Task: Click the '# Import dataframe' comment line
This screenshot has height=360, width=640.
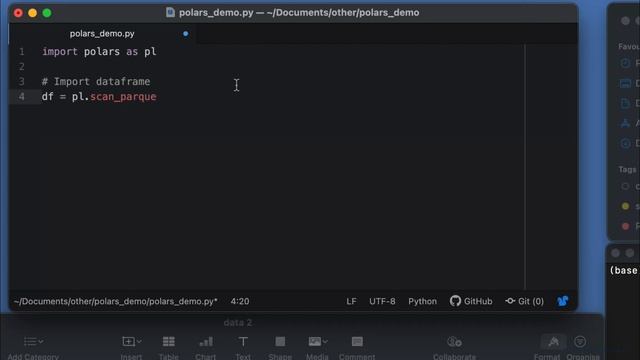Action: tap(96, 82)
